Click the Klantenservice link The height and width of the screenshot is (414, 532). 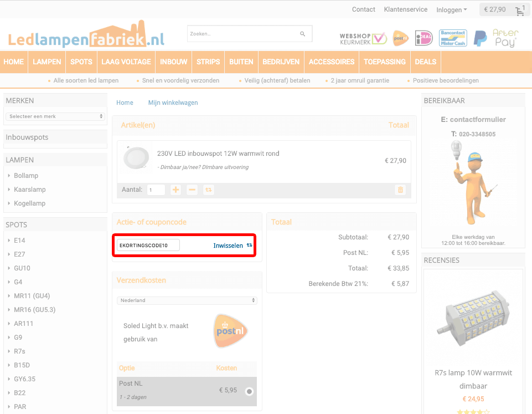click(x=406, y=9)
